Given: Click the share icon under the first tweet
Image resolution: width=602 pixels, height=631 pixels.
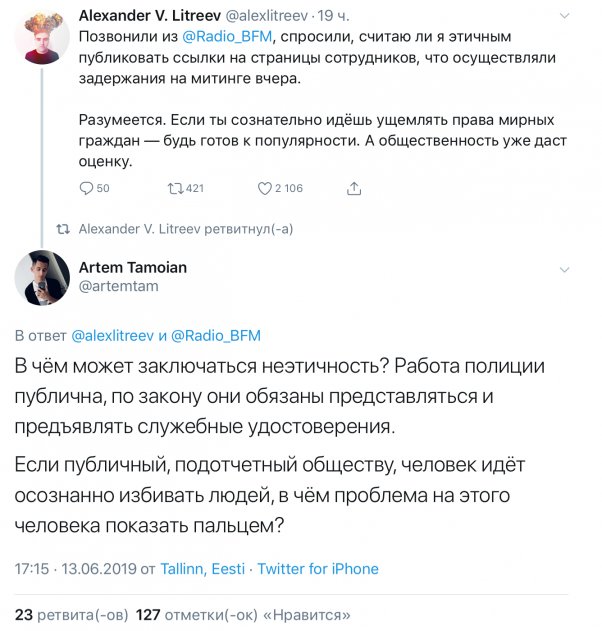Looking at the screenshot, I should pos(353,188).
